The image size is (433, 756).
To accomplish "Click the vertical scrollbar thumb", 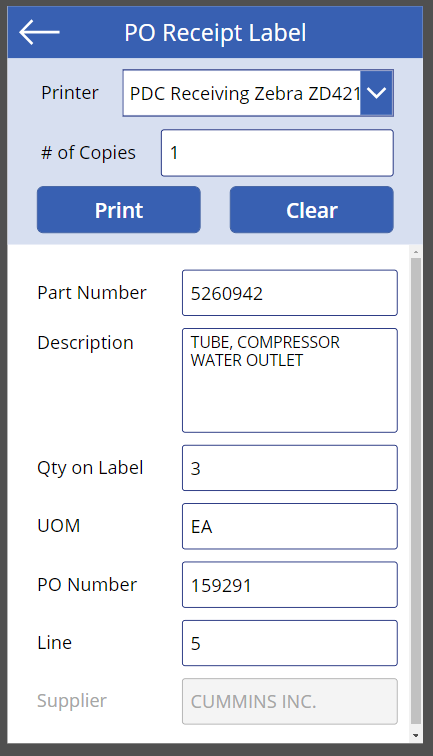I will click(416, 491).
